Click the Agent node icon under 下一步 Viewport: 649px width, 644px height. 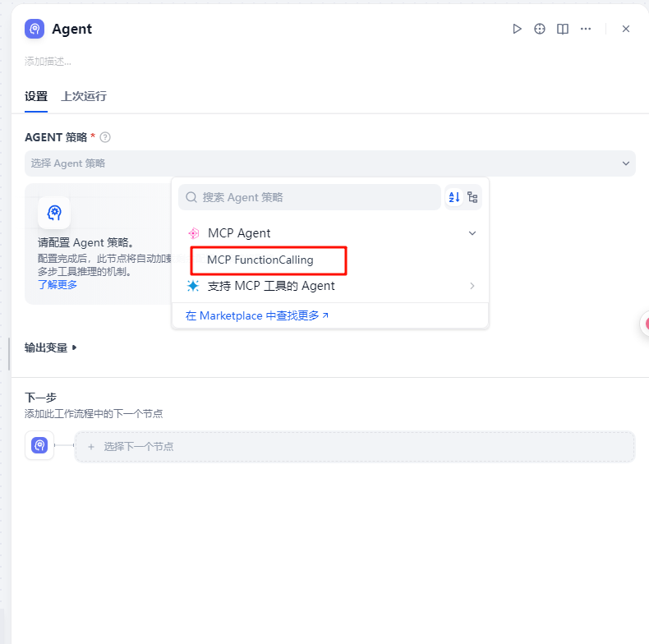39,445
